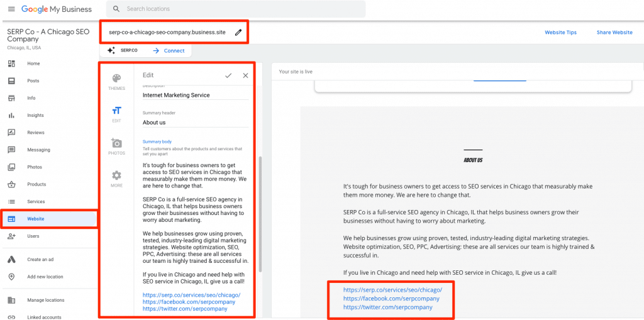Click the Home dashboard icon
The width and height of the screenshot is (644, 320).
pos(11,63)
